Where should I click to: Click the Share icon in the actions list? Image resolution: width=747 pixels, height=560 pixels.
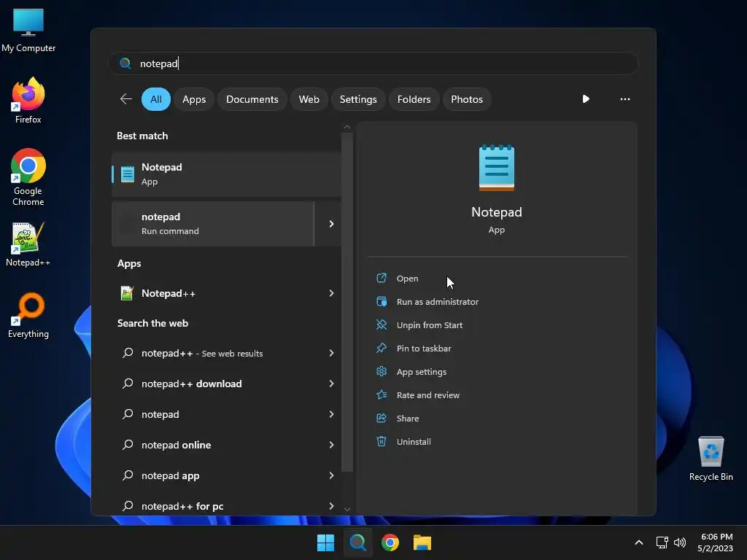point(381,418)
